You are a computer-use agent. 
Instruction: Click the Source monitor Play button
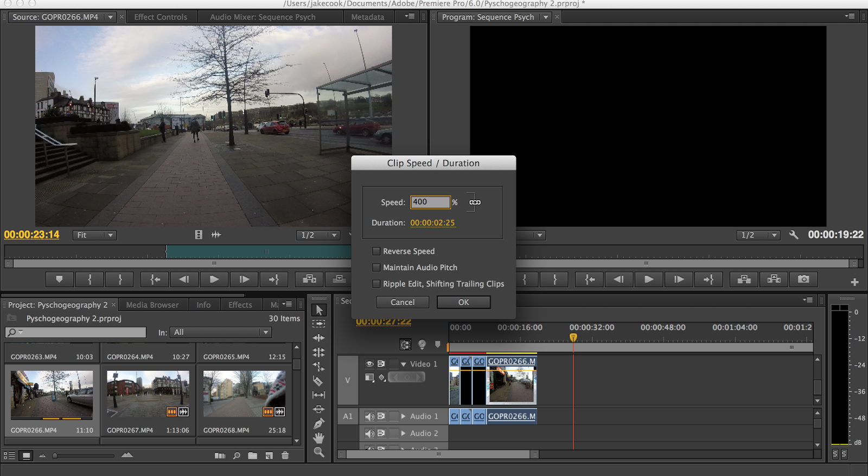click(x=214, y=279)
